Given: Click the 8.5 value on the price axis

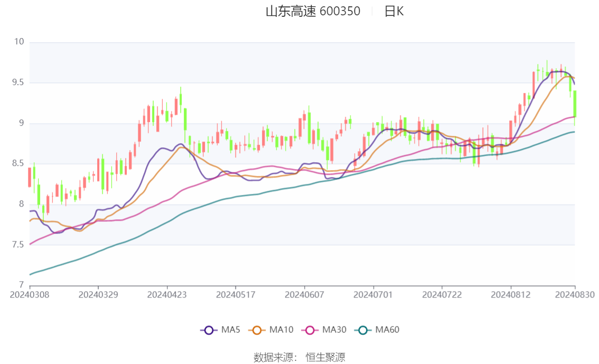Looking at the screenshot, I should pos(18,163).
